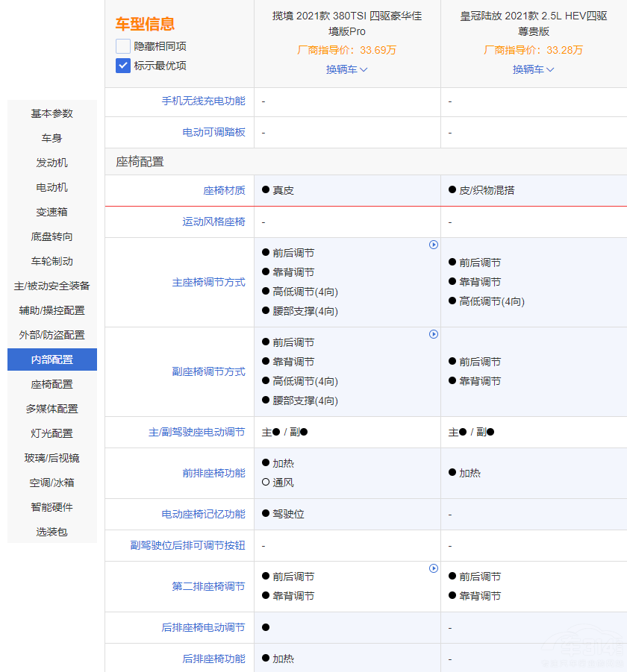Click 手机无线充电功能 link

coord(203,101)
